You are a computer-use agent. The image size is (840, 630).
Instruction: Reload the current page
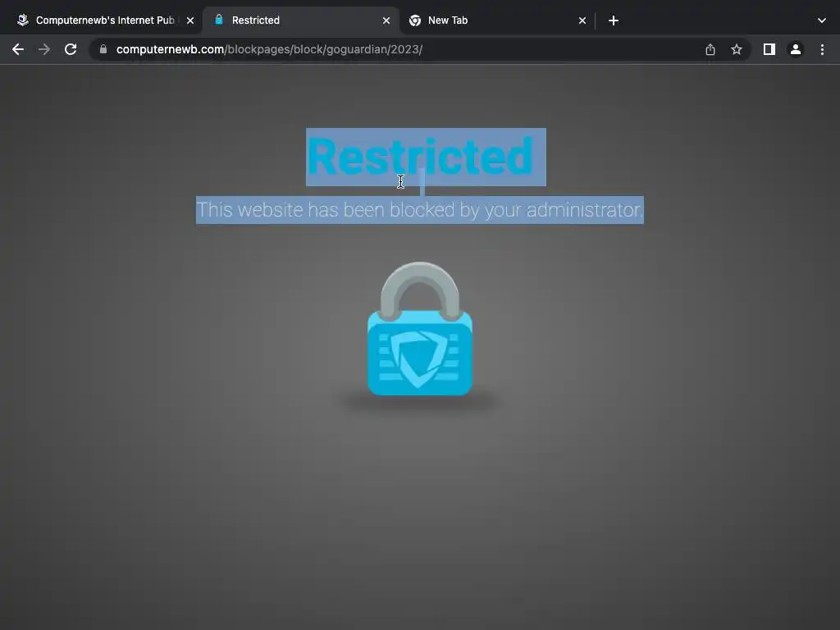click(x=71, y=49)
